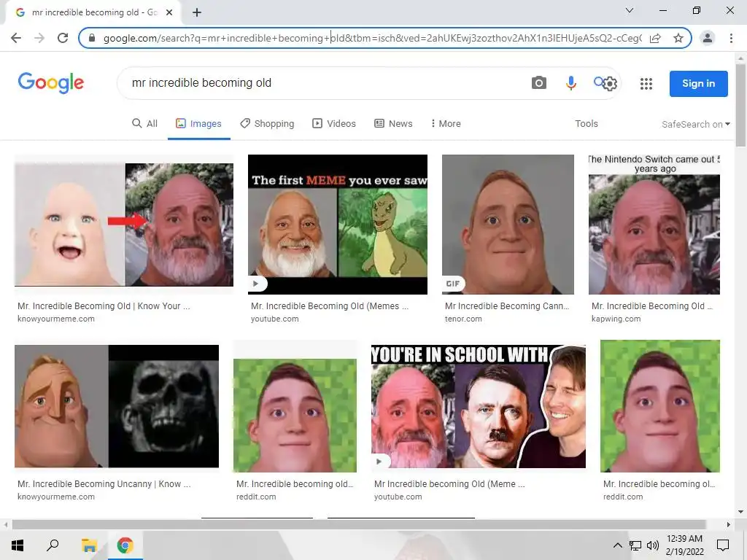Select the Images tab
The image size is (747, 560).
(198, 123)
